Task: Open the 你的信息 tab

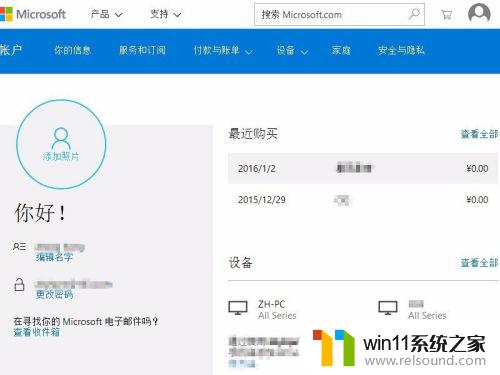Action: point(72,50)
